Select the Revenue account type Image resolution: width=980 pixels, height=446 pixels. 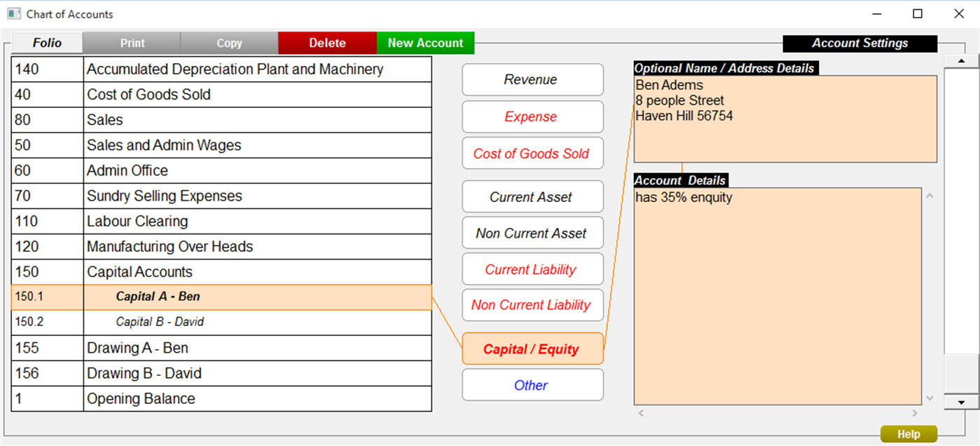(x=532, y=79)
